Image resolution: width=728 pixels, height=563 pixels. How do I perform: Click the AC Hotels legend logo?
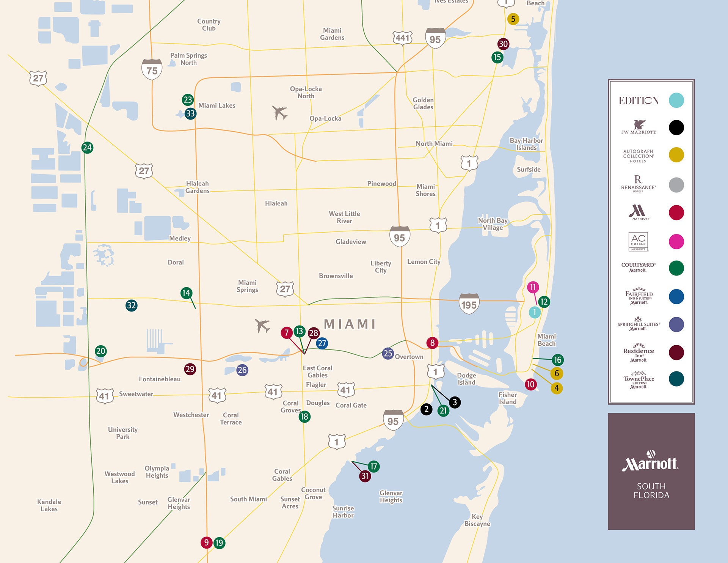639,242
